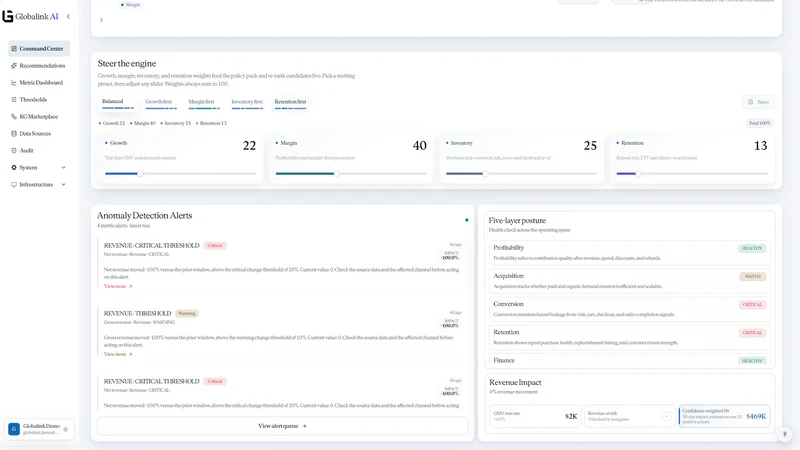The image size is (800, 450).
Task: Click the scroll-to-top arrow icon
Action: (x=785, y=434)
